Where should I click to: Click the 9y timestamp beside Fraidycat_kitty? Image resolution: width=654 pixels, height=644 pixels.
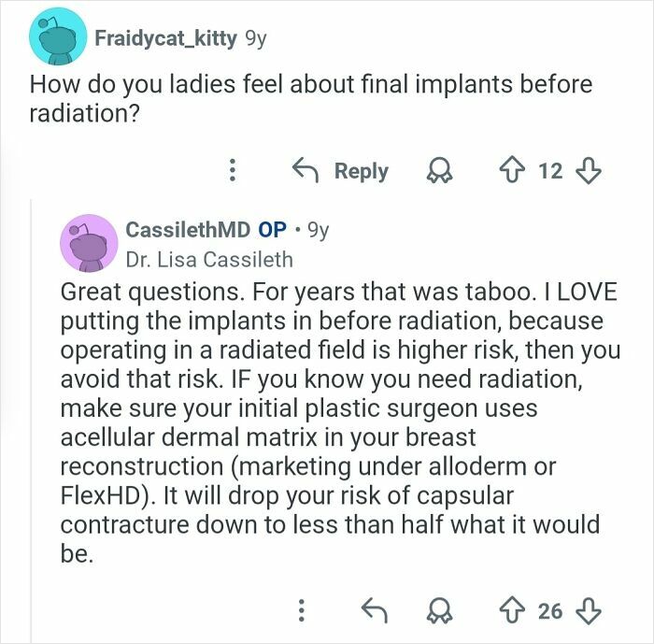pos(254,38)
